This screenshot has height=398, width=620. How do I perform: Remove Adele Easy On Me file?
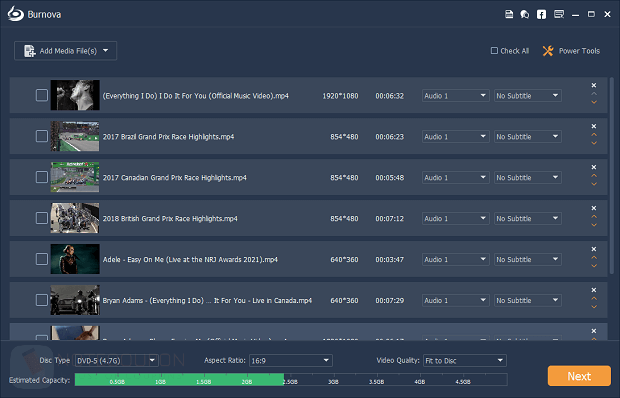[594, 249]
